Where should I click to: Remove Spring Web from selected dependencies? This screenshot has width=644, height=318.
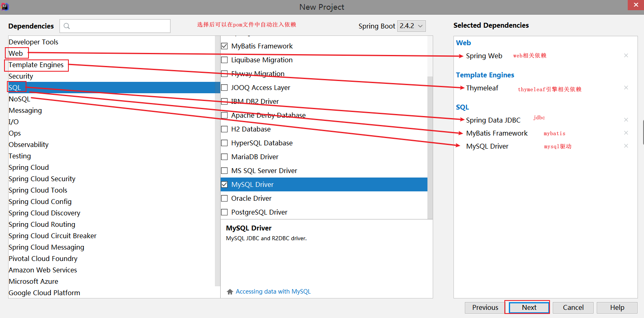tap(626, 55)
